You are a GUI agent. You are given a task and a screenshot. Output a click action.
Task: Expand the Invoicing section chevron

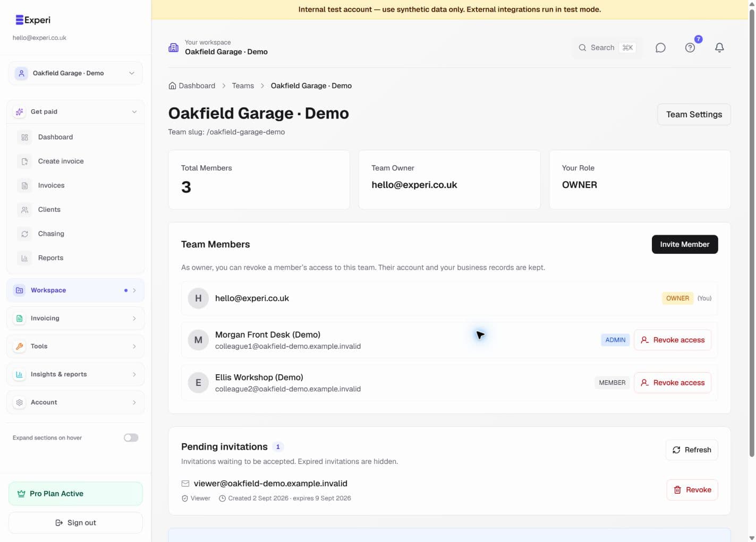coord(134,319)
